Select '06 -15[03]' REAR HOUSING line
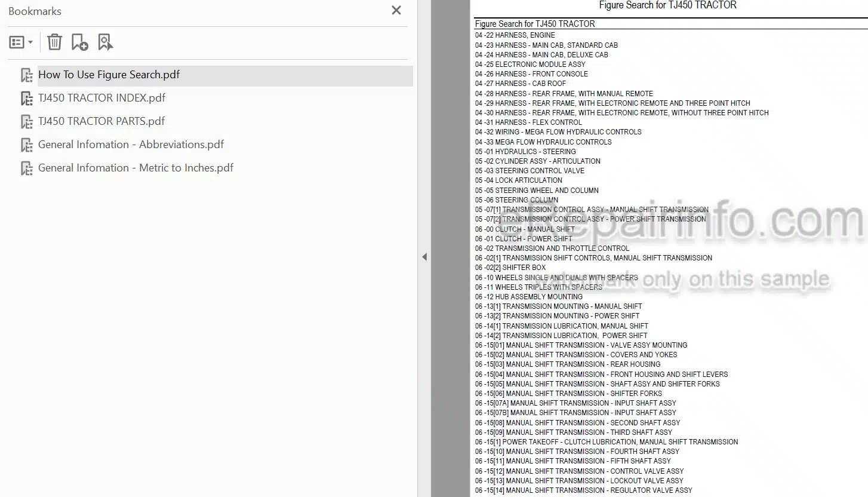Image resolution: width=868 pixels, height=497 pixels. [568, 364]
